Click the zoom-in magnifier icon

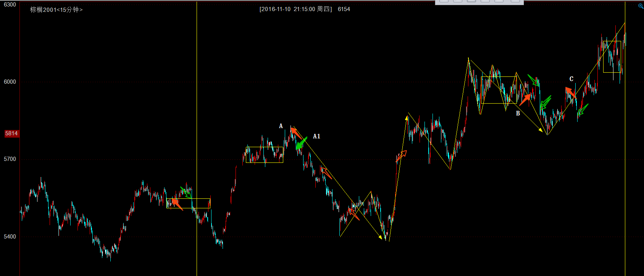641,6
